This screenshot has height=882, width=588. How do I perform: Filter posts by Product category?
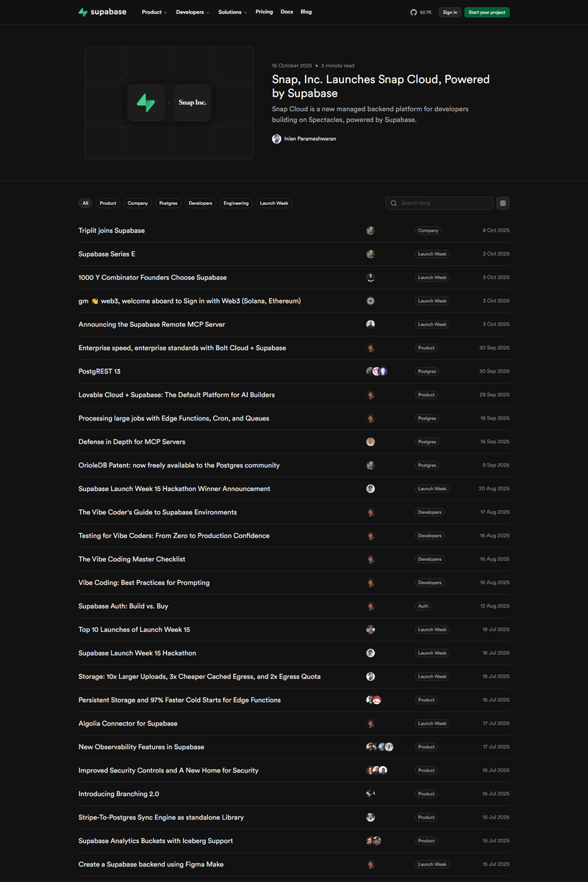pos(108,203)
